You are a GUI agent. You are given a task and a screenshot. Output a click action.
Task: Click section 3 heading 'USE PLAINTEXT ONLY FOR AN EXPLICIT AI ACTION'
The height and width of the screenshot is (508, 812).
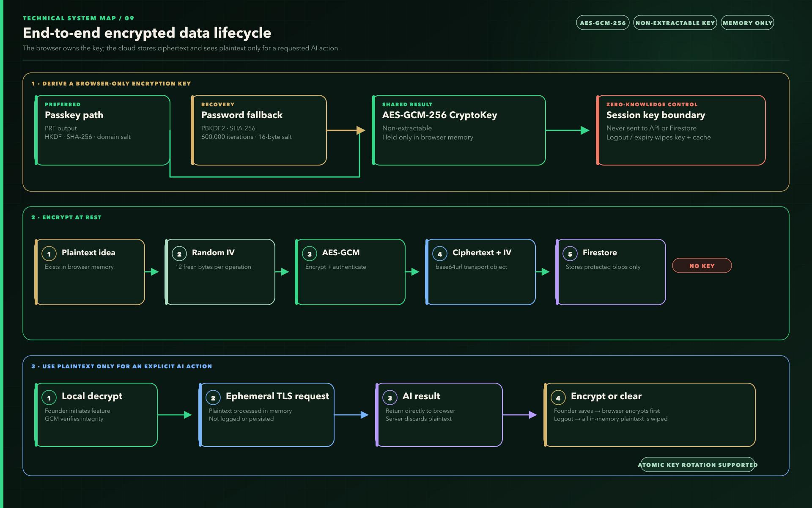[x=127, y=366]
